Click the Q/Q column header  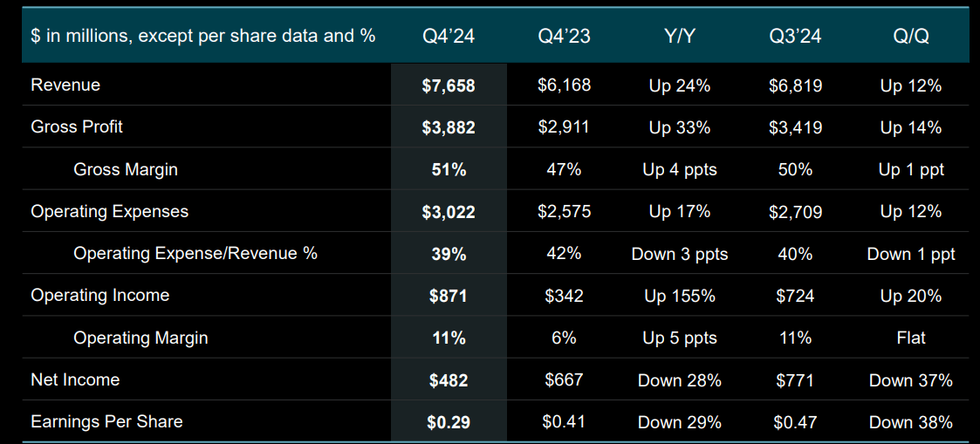pos(910,36)
